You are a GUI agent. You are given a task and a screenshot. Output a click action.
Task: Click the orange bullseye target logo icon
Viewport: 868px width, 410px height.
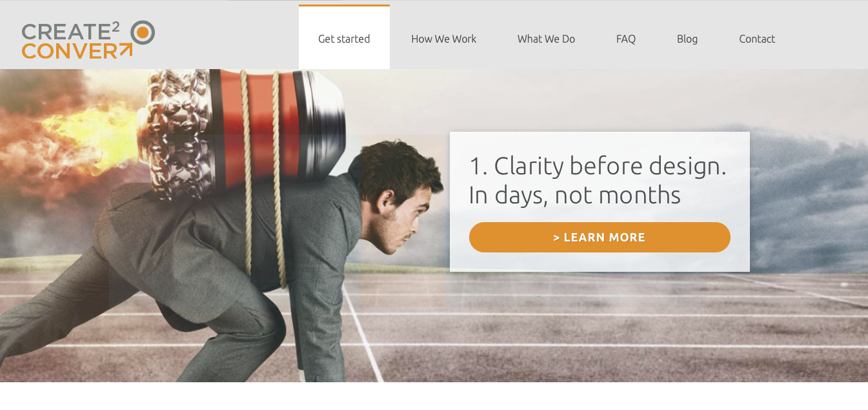pyautogui.click(x=143, y=32)
